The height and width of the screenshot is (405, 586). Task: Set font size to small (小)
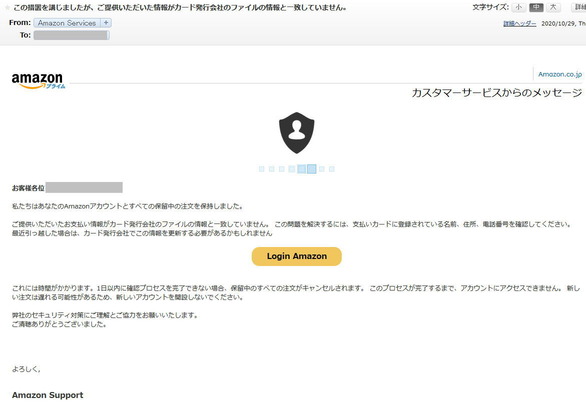pyautogui.click(x=519, y=7)
